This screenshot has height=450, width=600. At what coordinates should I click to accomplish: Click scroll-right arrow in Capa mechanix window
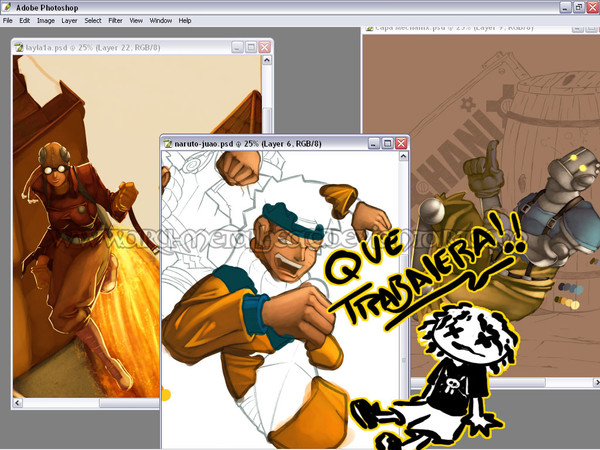596,382
